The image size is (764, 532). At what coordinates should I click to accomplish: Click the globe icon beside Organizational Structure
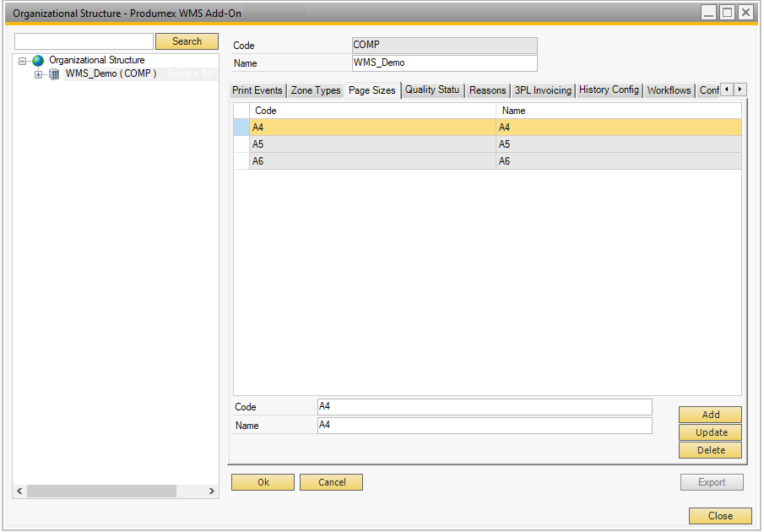[38, 61]
